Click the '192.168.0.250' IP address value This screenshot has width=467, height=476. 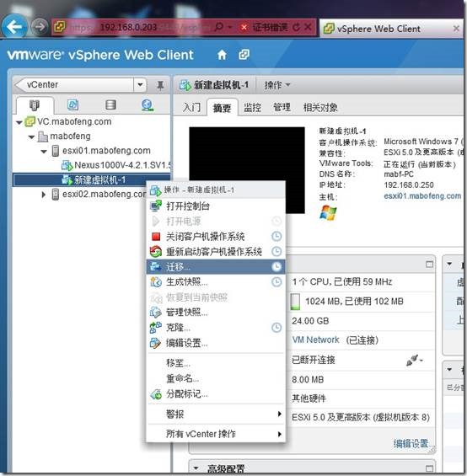tap(409, 185)
